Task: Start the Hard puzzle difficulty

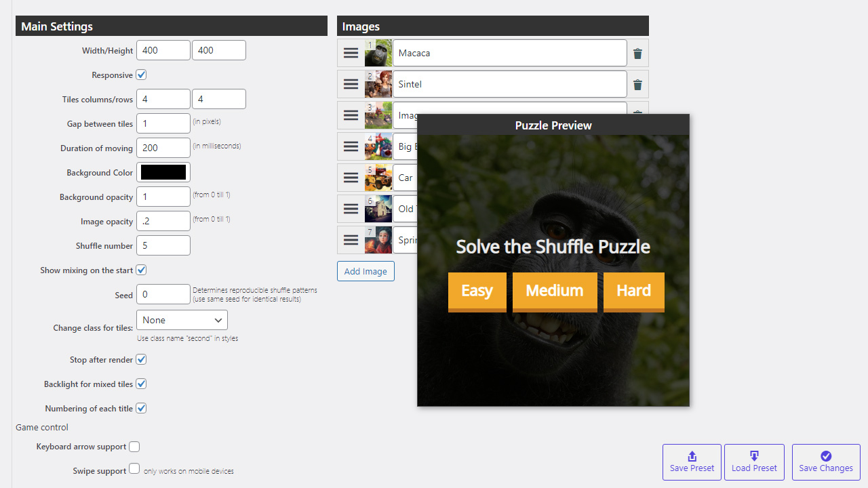Action: click(x=634, y=291)
